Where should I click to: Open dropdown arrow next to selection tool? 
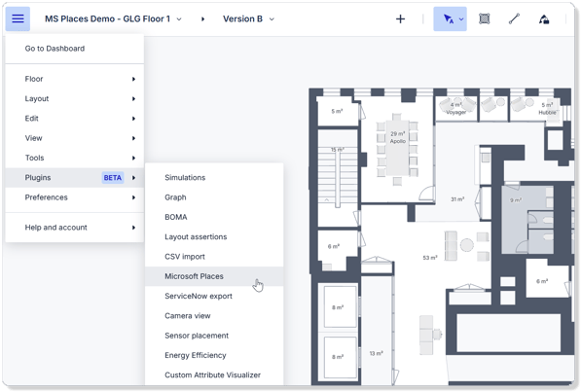461,18
